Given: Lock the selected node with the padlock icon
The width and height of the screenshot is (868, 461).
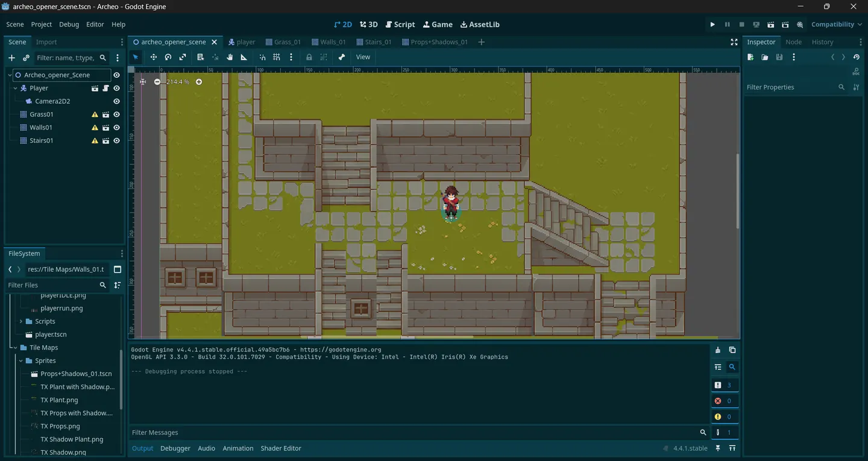Looking at the screenshot, I should (x=309, y=57).
